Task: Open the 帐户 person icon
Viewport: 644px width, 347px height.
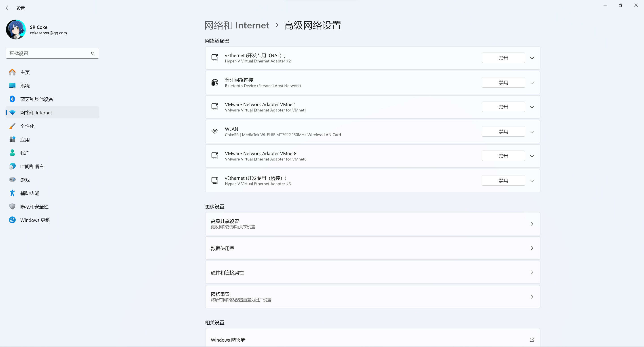Action: 12,153
